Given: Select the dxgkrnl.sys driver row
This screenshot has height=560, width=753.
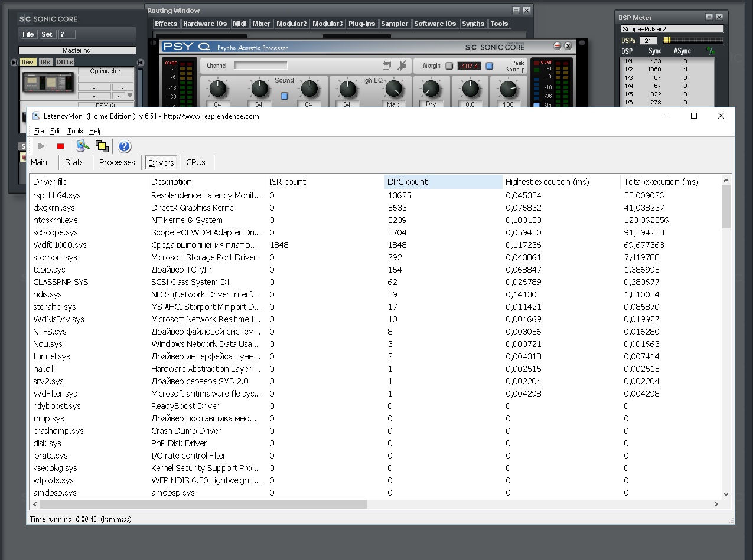Looking at the screenshot, I should pyautogui.click(x=376, y=208).
